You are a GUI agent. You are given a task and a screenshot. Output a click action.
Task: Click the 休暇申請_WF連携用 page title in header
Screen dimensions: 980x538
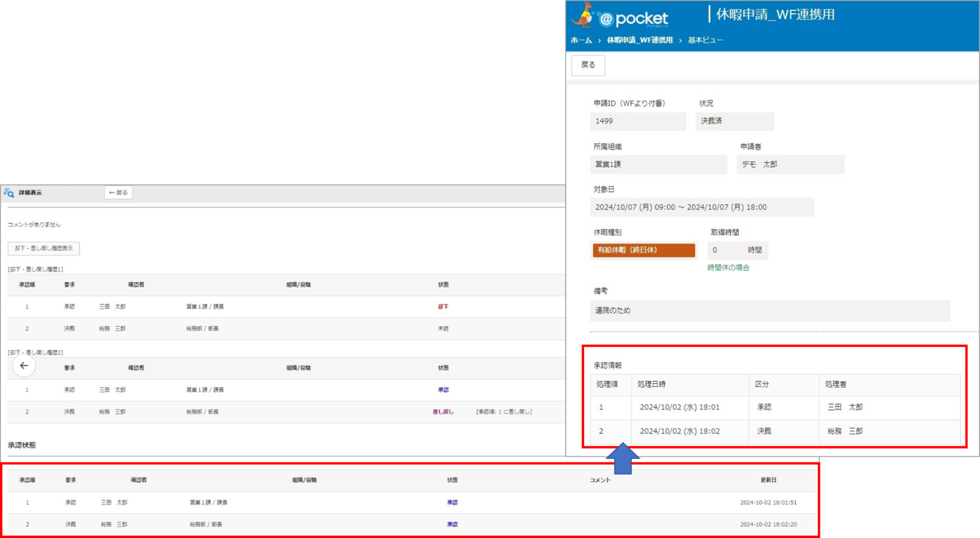click(775, 14)
